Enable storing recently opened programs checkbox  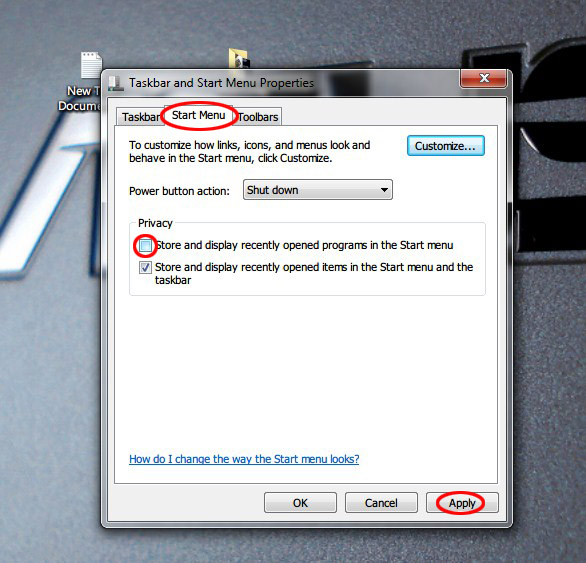coord(145,246)
